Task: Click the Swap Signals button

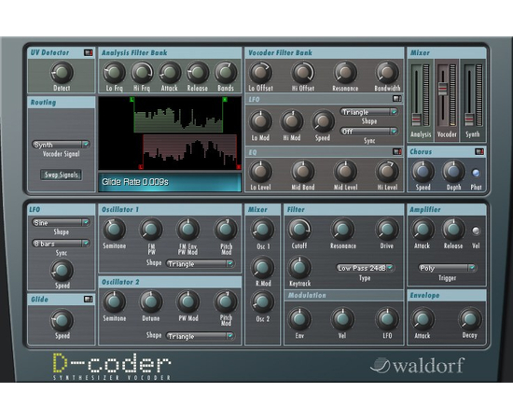Action: [x=62, y=175]
